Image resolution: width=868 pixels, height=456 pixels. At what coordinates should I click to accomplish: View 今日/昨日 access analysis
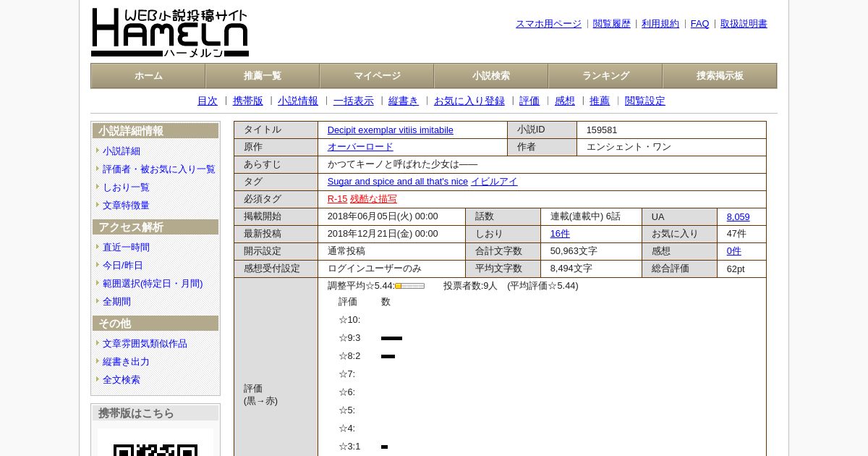coord(123,266)
